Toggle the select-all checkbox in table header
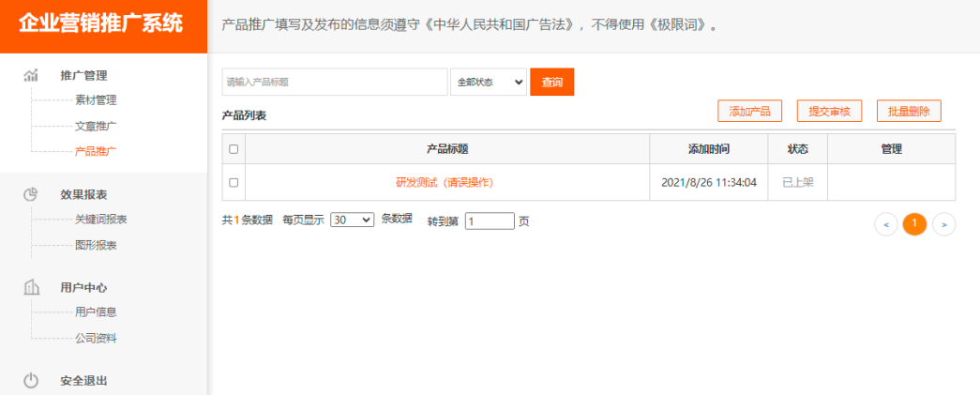The image size is (980, 395). coord(234,149)
